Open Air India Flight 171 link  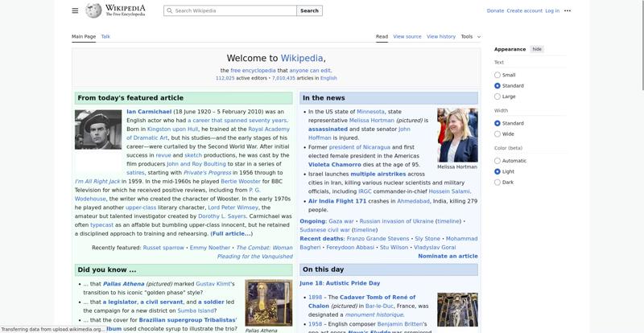(x=337, y=201)
